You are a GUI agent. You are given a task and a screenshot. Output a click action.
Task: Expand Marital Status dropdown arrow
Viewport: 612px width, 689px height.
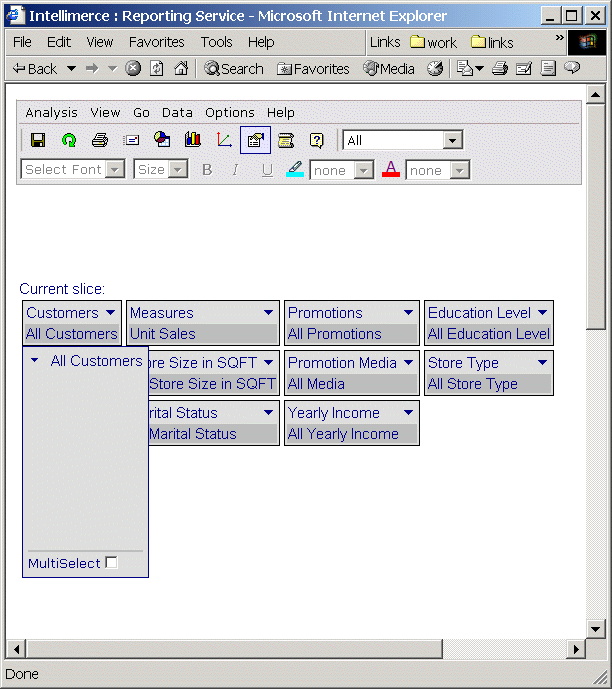pyautogui.click(x=268, y=413)
